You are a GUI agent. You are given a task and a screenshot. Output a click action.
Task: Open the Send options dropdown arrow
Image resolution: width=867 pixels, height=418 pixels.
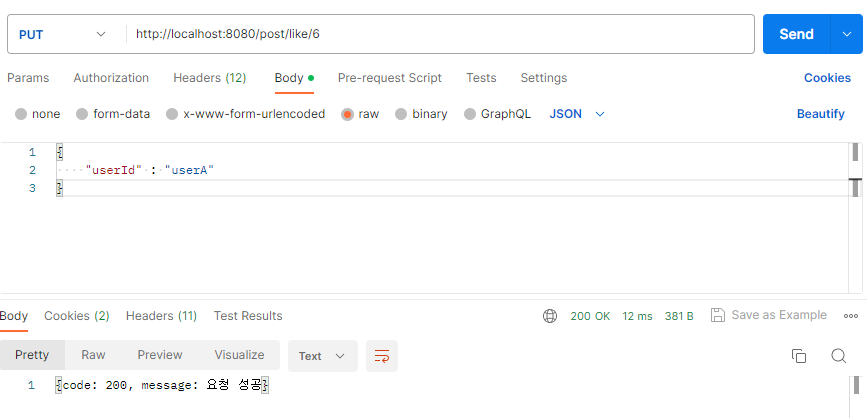tap(847, 34)
